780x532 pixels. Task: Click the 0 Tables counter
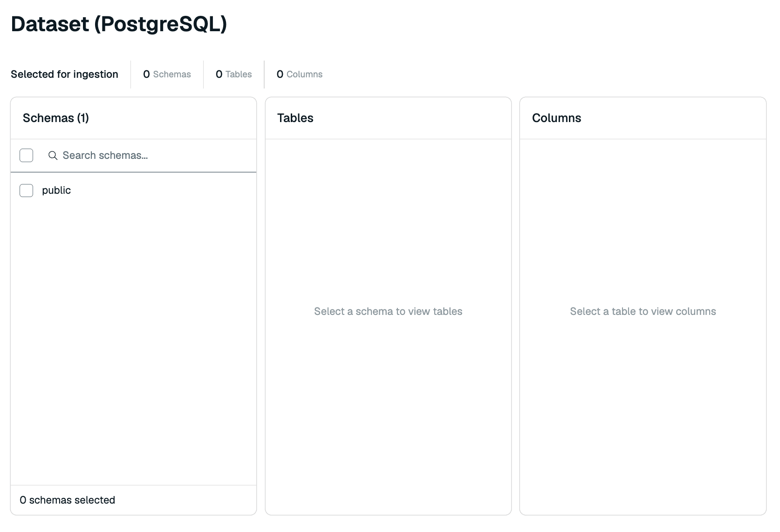(234, 75)
